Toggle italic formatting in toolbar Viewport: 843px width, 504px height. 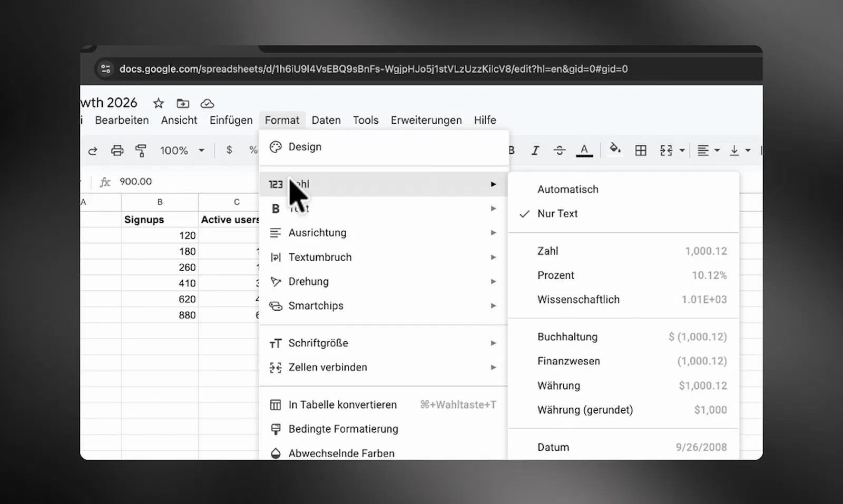(x=535, y=151)
